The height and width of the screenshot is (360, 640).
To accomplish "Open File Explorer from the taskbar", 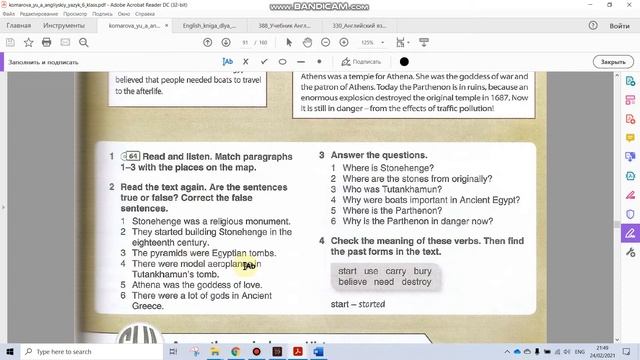I will pos(215,351).
